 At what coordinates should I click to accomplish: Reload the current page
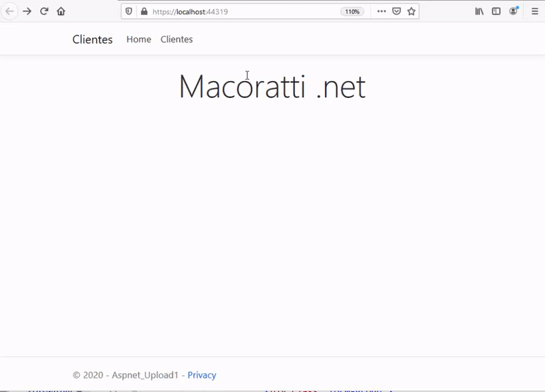pyautogui.click(x=44, y=12)
